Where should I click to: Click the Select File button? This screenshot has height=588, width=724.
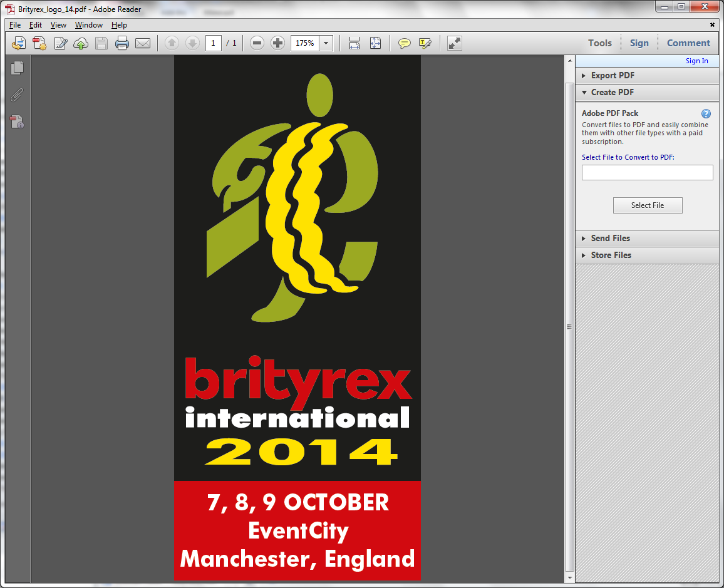[x=648, y=205]
